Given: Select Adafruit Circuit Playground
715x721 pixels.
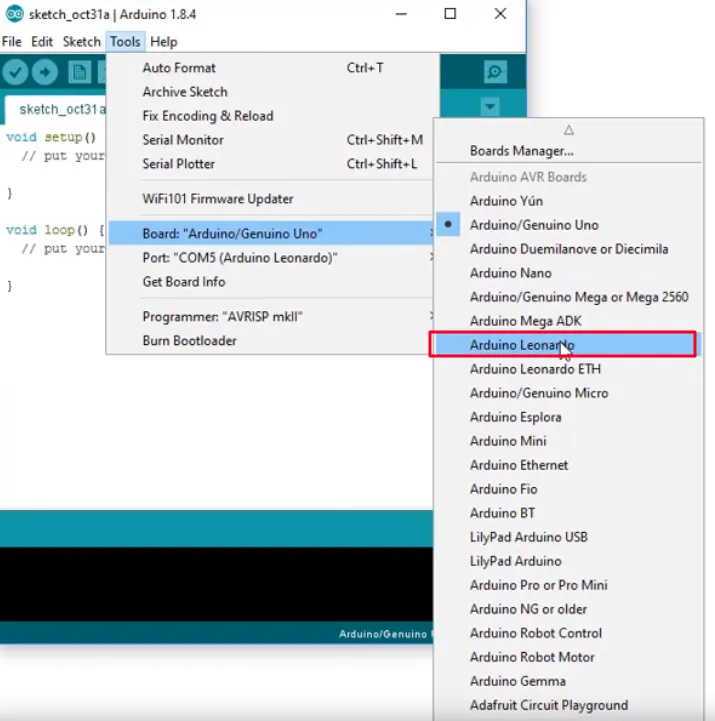Looking at the screenshot, I should point(568,705).
